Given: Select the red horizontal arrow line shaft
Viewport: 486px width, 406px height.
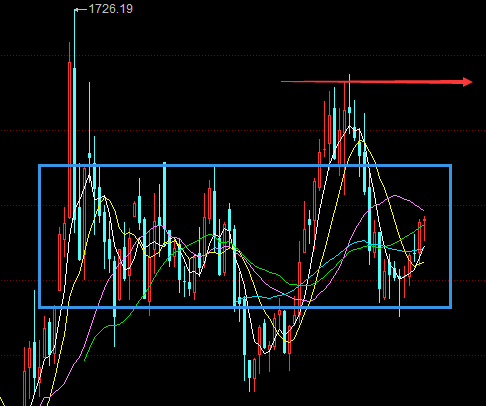Looking at the screenshot, I should (x=372, y=82).
